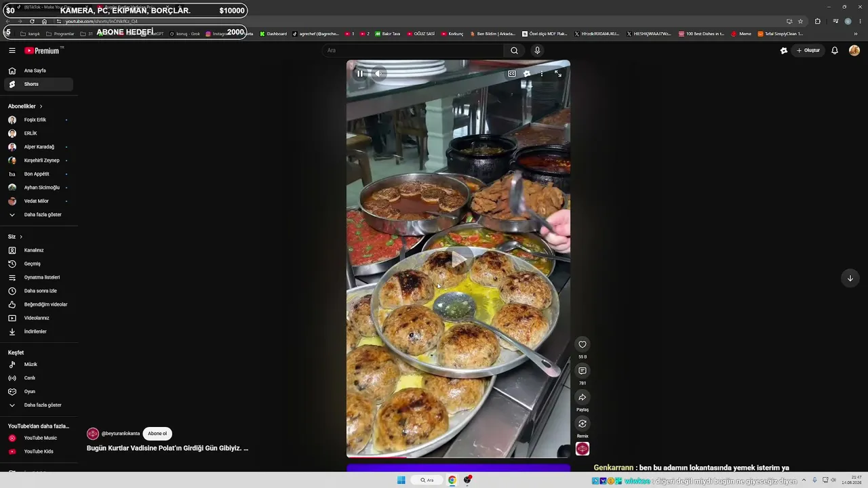Open the Chrome three-dot menu
868x488 pixels.
coord(860,21)
